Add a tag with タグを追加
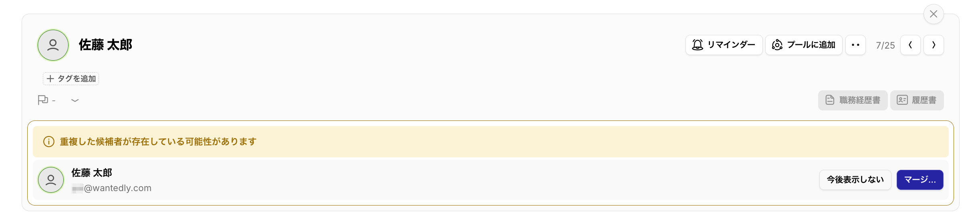980x220 pixels. 71,79
